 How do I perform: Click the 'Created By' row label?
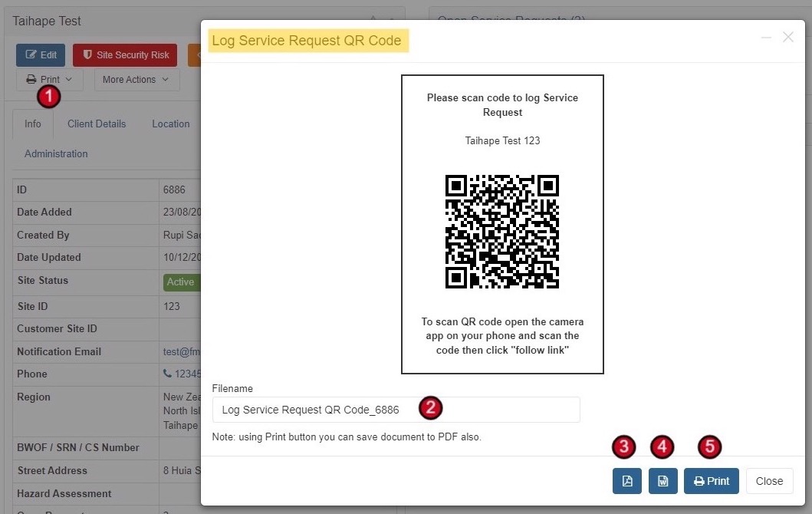[43, 235]
